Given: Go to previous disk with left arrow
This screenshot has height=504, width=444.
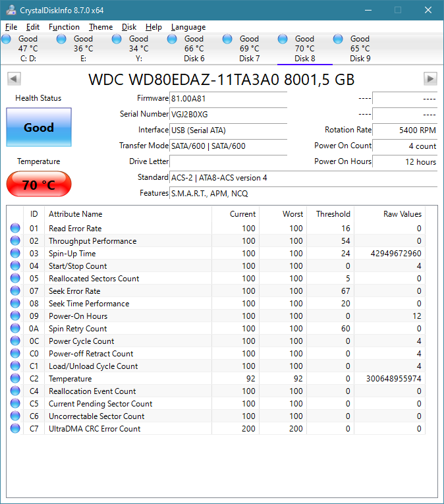Looking at the screenshot, I should click(x=14, y=79).
